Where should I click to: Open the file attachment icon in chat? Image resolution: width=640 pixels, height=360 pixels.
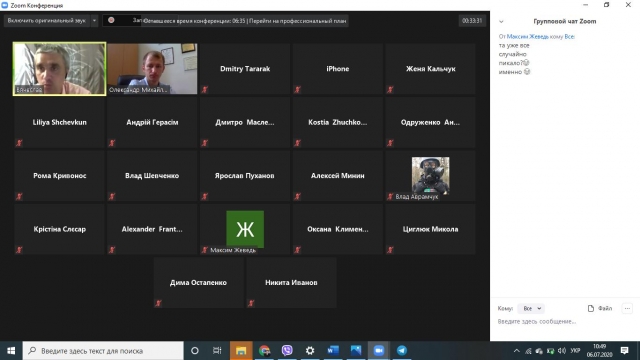coord(591,309)
